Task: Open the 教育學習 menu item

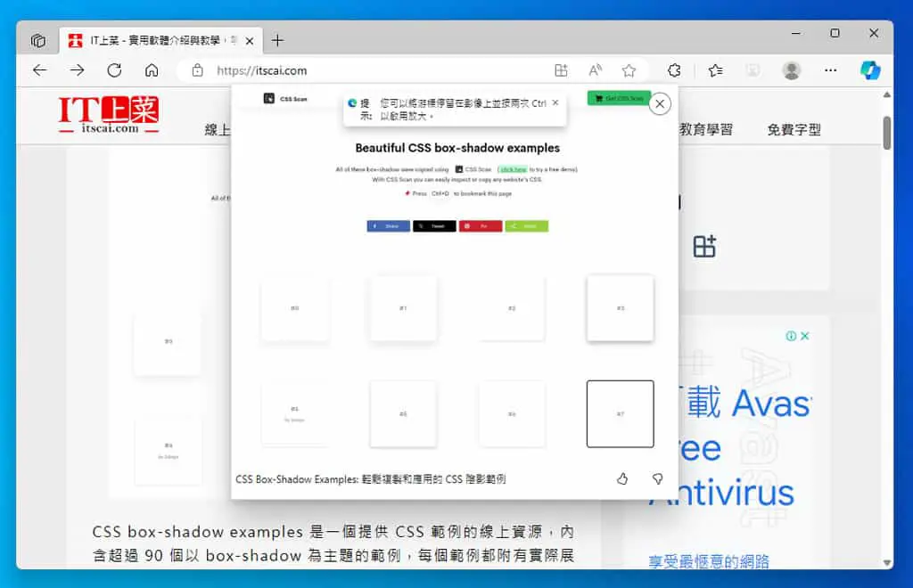Action: pos(706,130)
